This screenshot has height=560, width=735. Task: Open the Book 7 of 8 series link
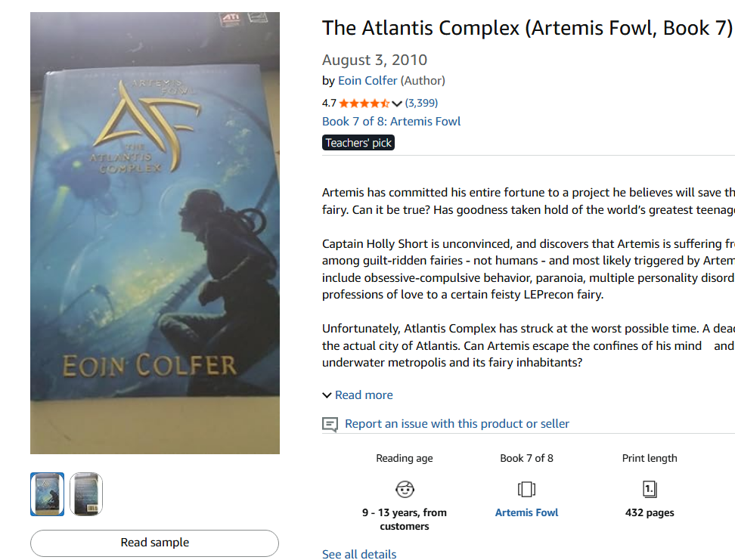[x=391, y=122]
